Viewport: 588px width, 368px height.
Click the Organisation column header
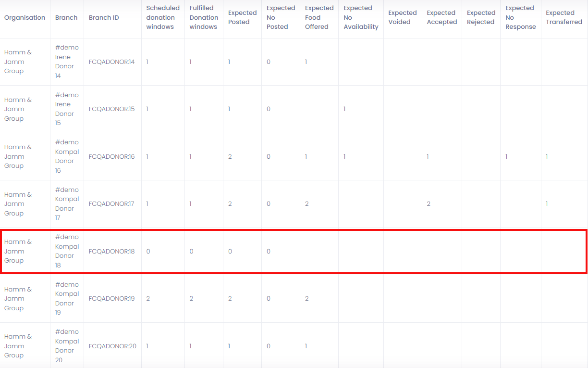click(25, 18)
